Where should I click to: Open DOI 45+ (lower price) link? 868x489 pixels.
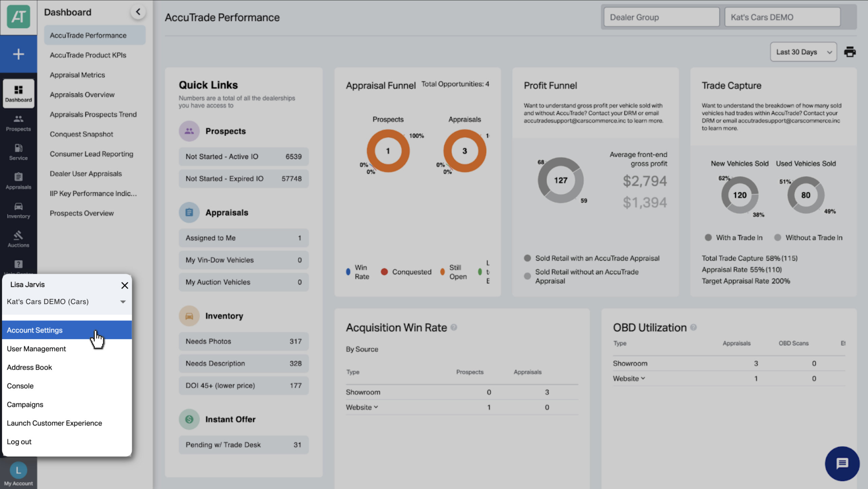click(x=243, y=385)
